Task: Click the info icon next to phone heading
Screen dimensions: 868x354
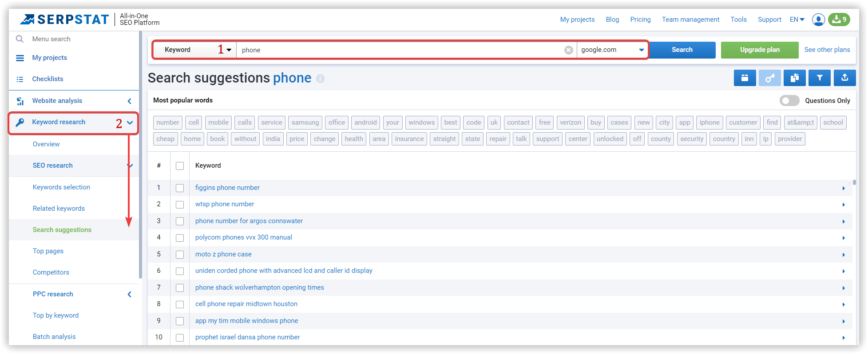Action: coord(320,79)
